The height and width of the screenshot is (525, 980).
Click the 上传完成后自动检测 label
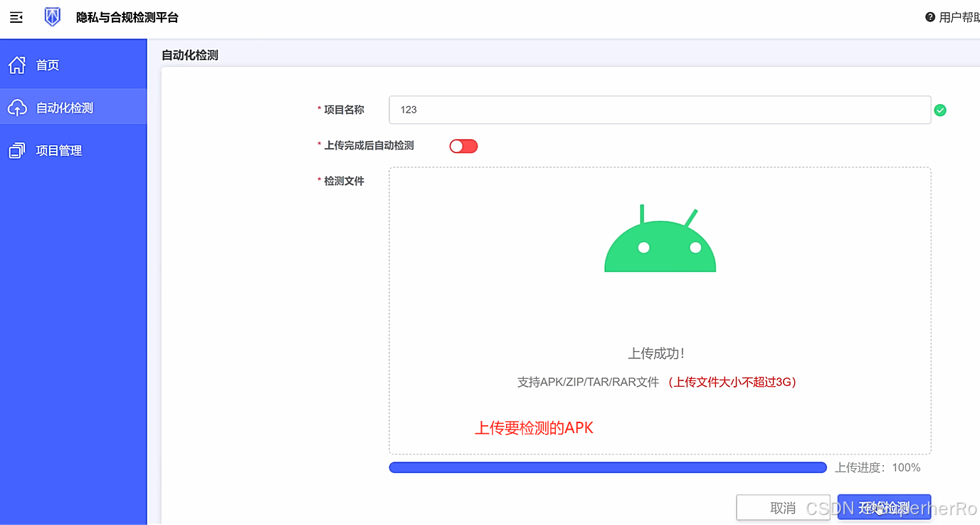[x=369, y=145]
